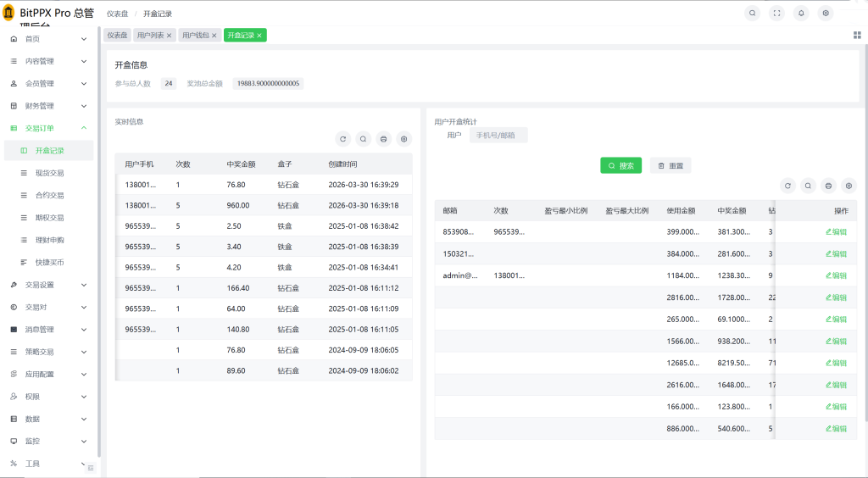
Task: Click the page right-edge scrollbar
Action: pyautogui.click(x=865, y=232)
